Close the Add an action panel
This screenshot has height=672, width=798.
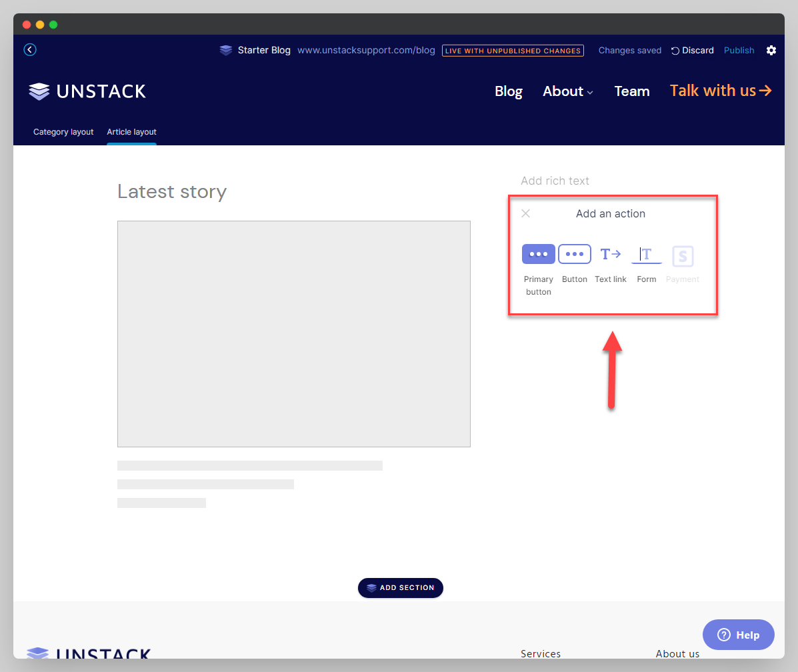[x=525, y=213]
